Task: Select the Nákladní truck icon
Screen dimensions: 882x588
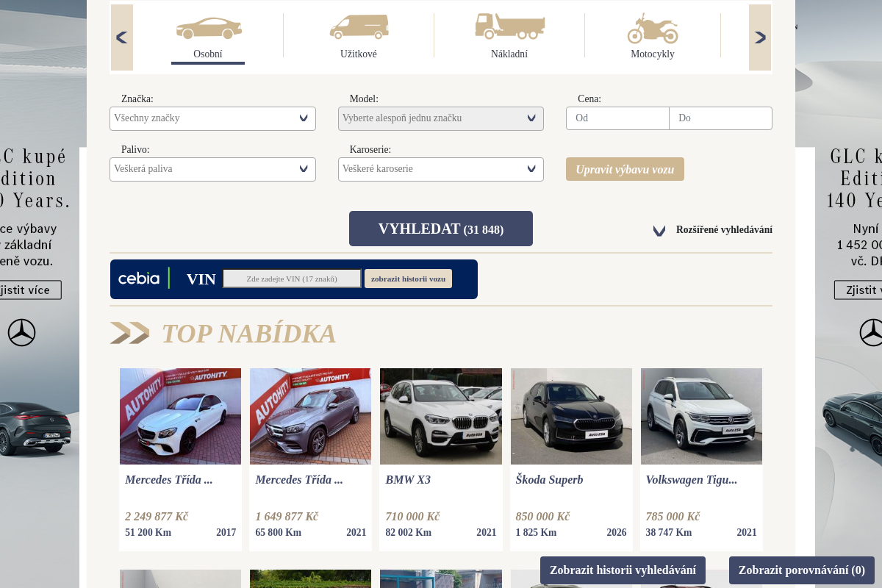Action: point(509,26)
